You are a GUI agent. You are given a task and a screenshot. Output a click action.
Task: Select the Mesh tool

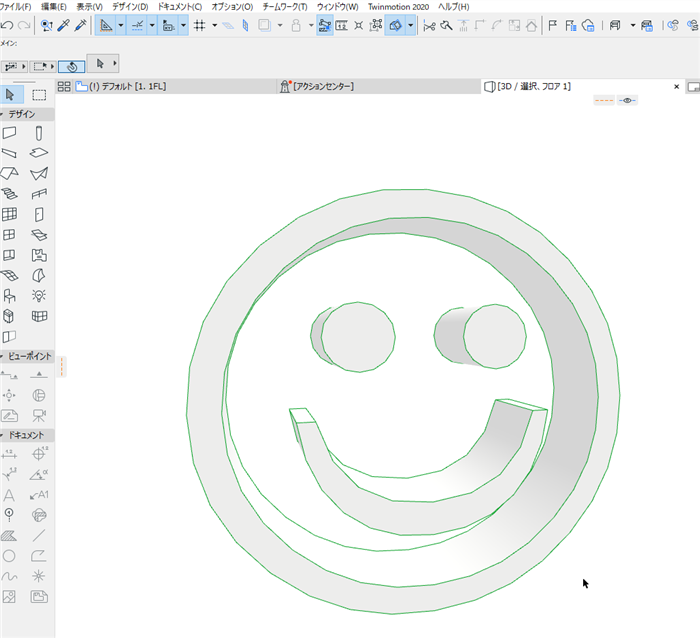[x=9, y=275]
